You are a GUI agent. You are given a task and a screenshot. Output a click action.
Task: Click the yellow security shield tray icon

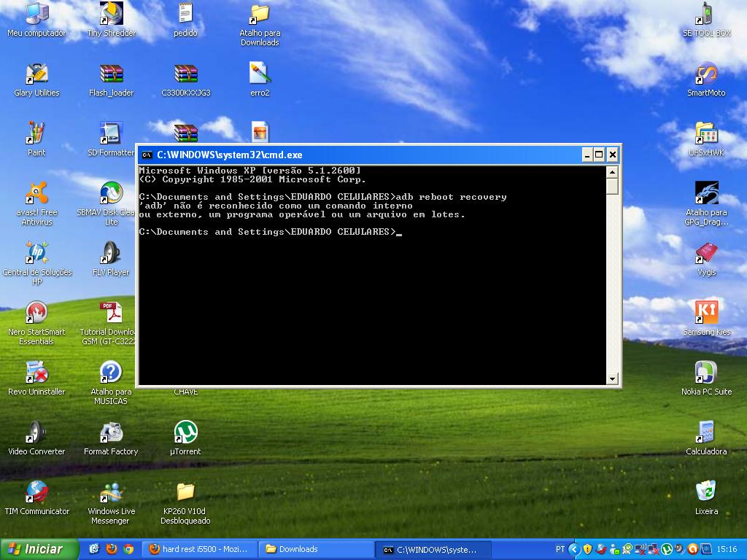coord(587,549)
